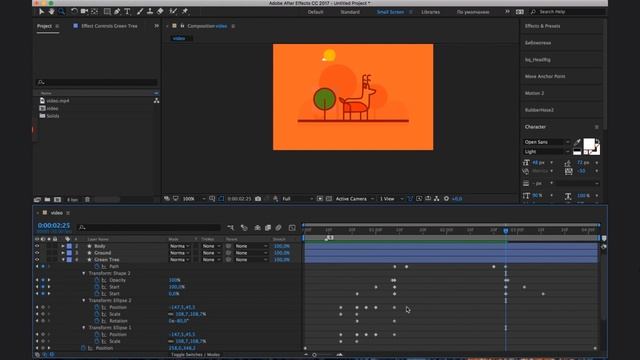Reset exposure in composition viewer
Viewport: 640px width, 360px height.
447,199
